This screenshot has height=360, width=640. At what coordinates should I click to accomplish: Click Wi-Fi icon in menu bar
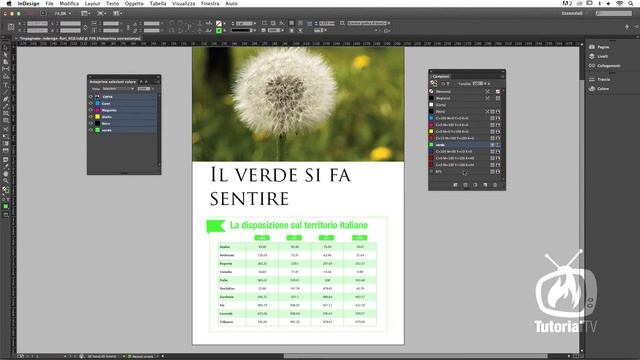point(620,3)
